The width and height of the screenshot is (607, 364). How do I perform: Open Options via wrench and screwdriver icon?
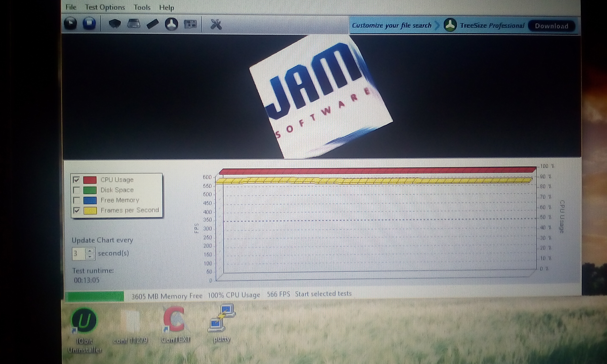tap(216, 24)
